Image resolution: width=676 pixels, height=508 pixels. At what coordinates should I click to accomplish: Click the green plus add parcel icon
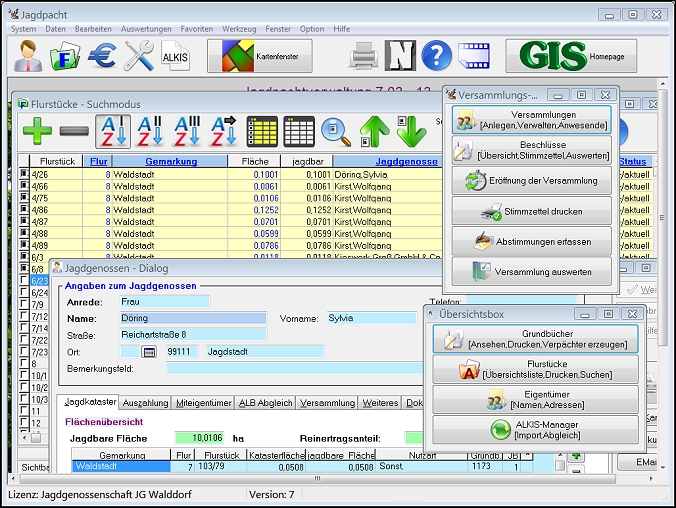[36, 132]
